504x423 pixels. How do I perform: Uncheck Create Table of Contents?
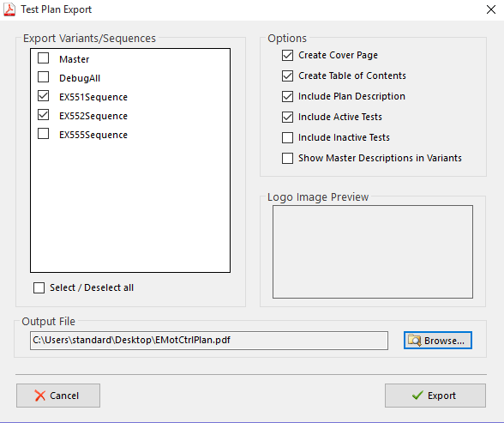[x=288, y=76]
